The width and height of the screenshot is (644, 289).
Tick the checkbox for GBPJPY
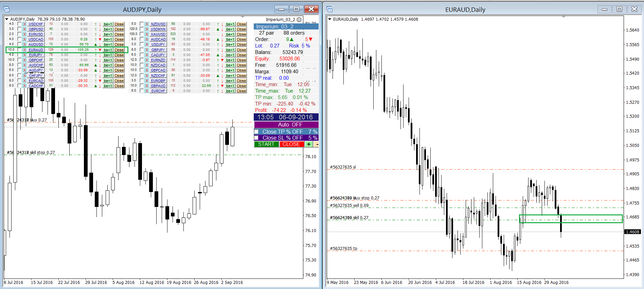point(142,50)
